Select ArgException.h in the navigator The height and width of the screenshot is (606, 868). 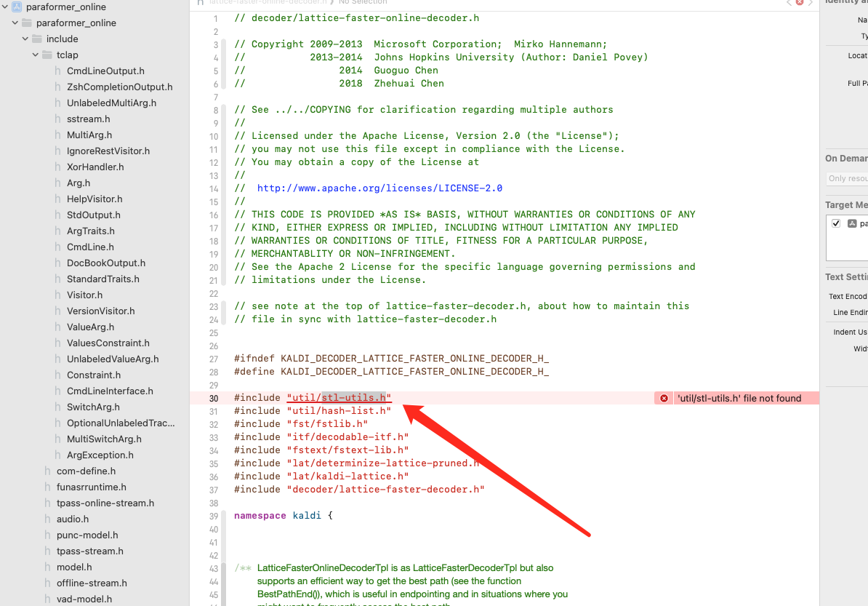pyautogui.click(x=100, y=455)
